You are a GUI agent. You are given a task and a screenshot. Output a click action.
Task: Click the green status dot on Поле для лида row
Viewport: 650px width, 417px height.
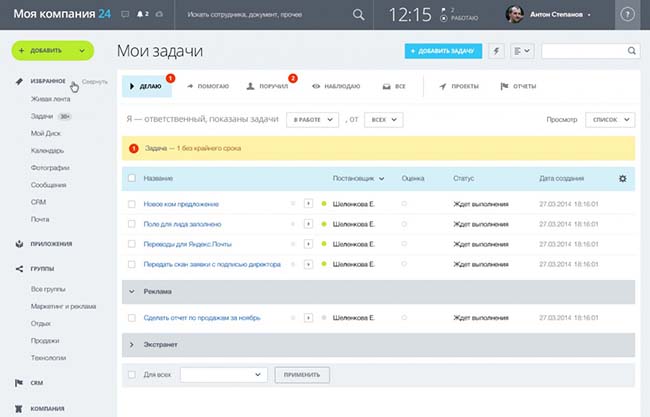coord(324,224)
